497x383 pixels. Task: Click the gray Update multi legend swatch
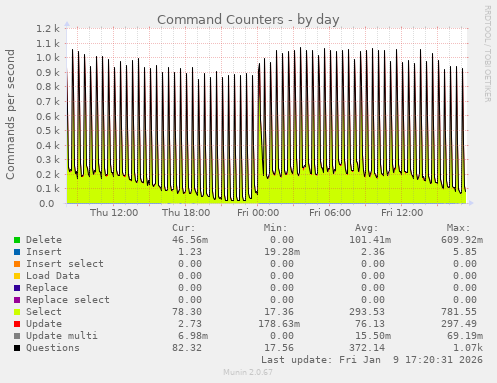click(17, 336)
